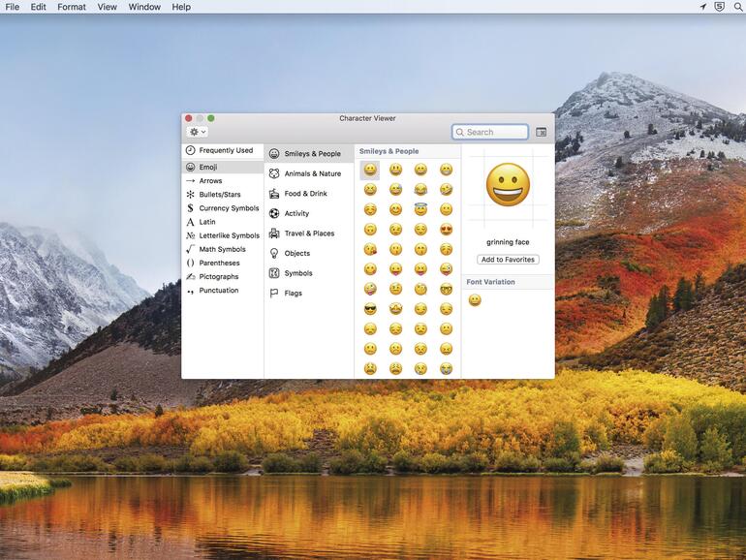746x560 pixels.
Task: Select the highlighted grinning face emoji in grid
Action: (x=370, y=170)
